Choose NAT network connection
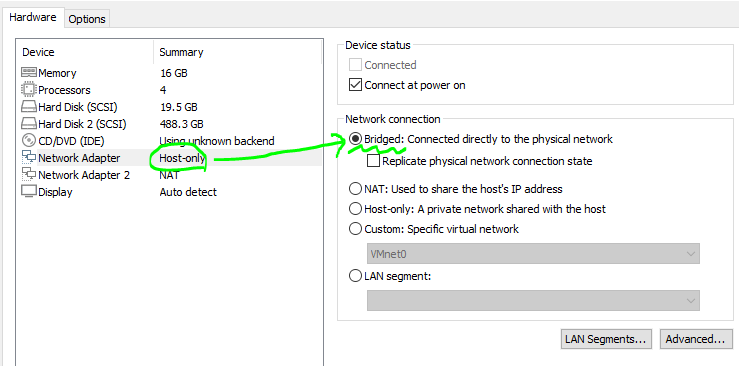739x366 pixels. [x=355, y=189]
